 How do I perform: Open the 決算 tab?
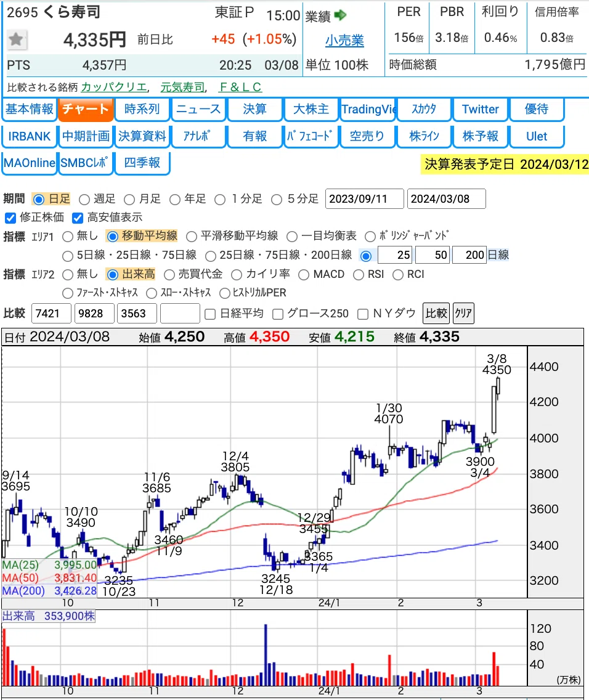(x=255, y=110)
